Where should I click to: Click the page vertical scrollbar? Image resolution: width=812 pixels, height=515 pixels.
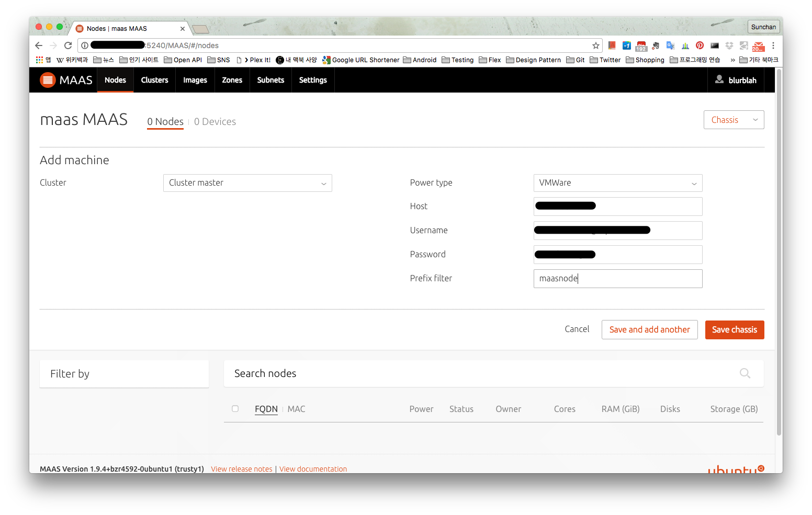pos(779,252)
